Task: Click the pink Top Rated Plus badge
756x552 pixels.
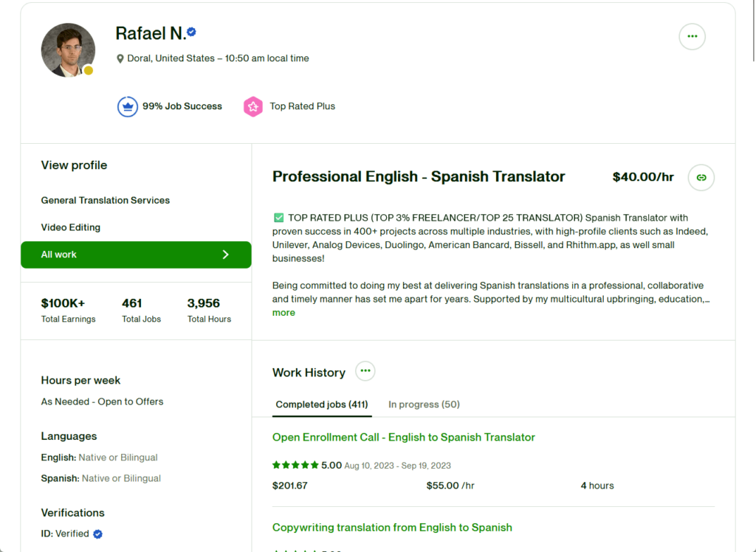Action: [x=253, y=106]
